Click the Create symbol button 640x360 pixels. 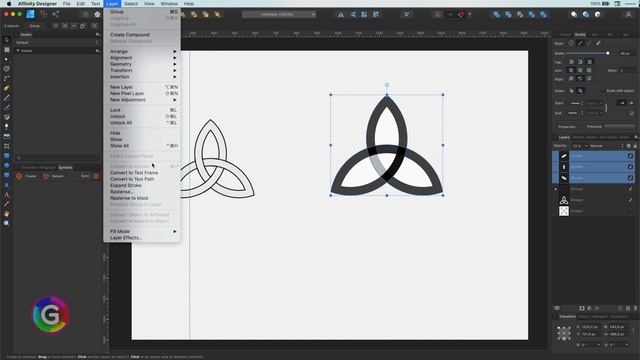(25, 176)
